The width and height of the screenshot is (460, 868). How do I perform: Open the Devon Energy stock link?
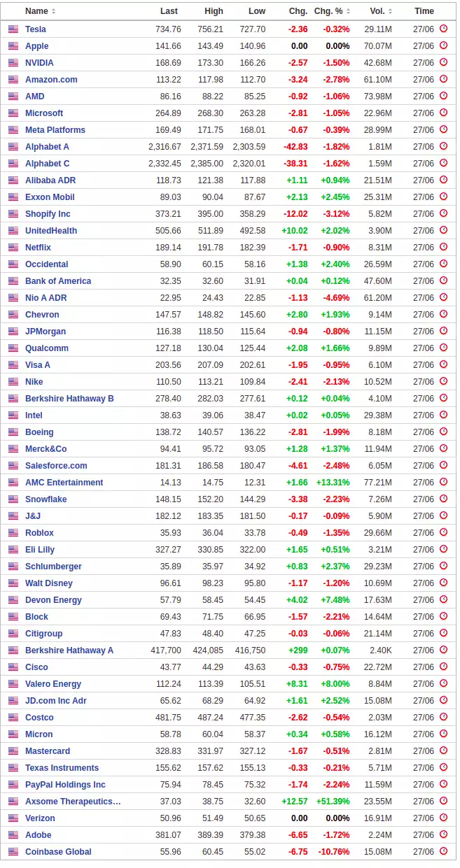click(x=53, y=600)
